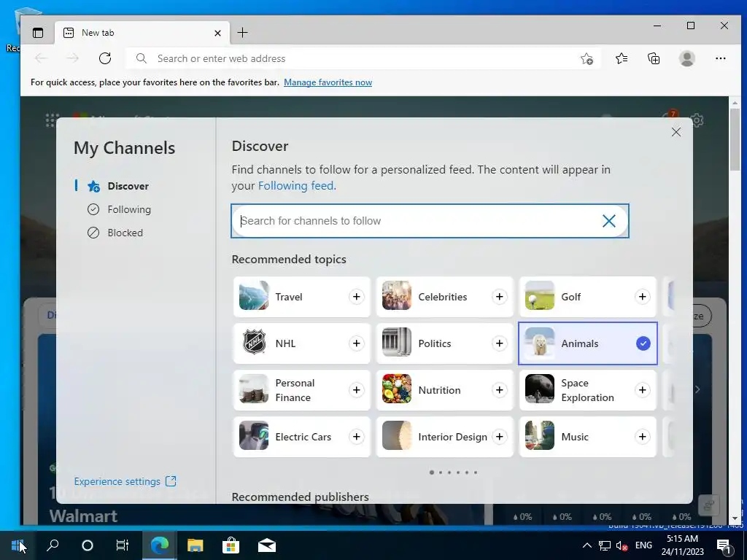The height and width of the screenshot is (560, 747).
Task: Follow the Travel topic with its plus button
Action: [356, 297]
